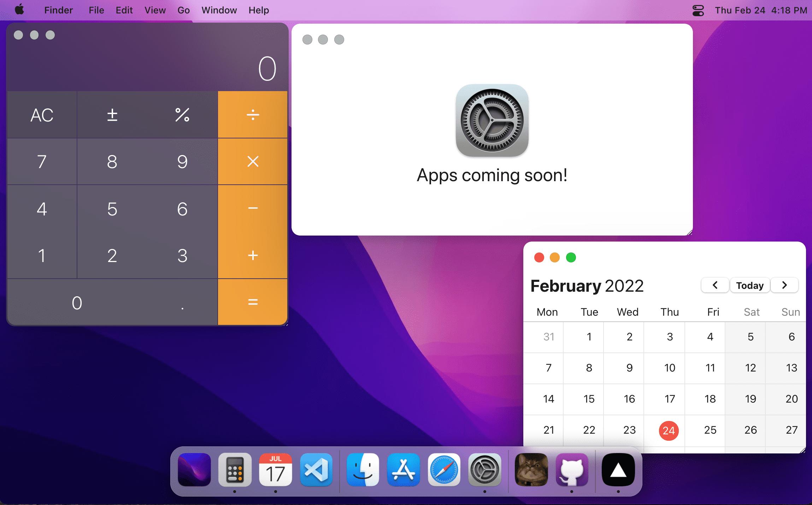Screen dimensions: 812x505
Task: Launch VS Code from the dock
Action: tap(316, 470)
